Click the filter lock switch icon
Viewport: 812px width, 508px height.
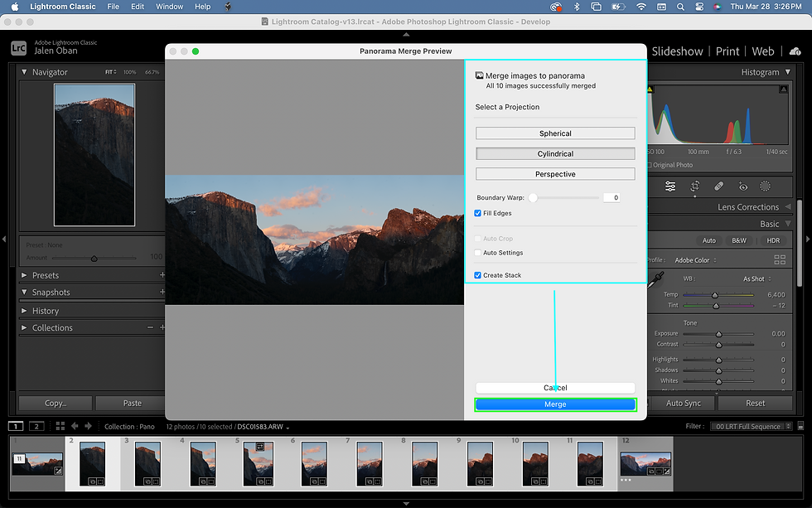click(x=800, y=426)
